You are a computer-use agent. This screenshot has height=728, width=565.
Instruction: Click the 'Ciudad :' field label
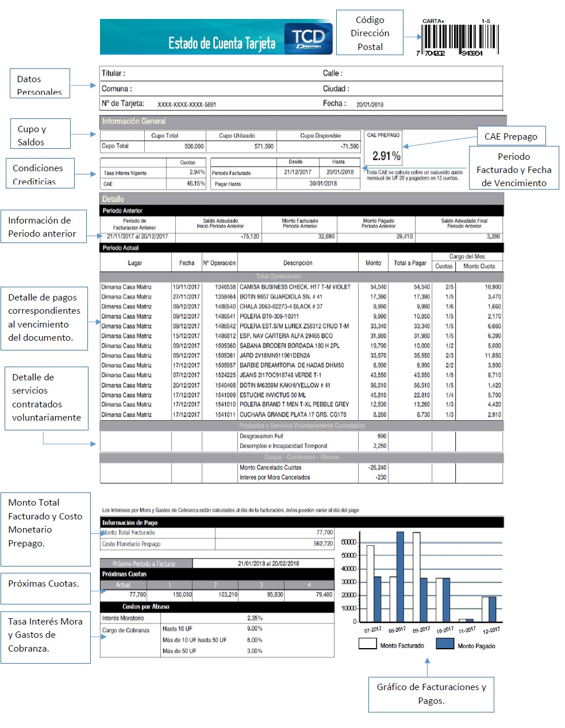click(336, 88)
